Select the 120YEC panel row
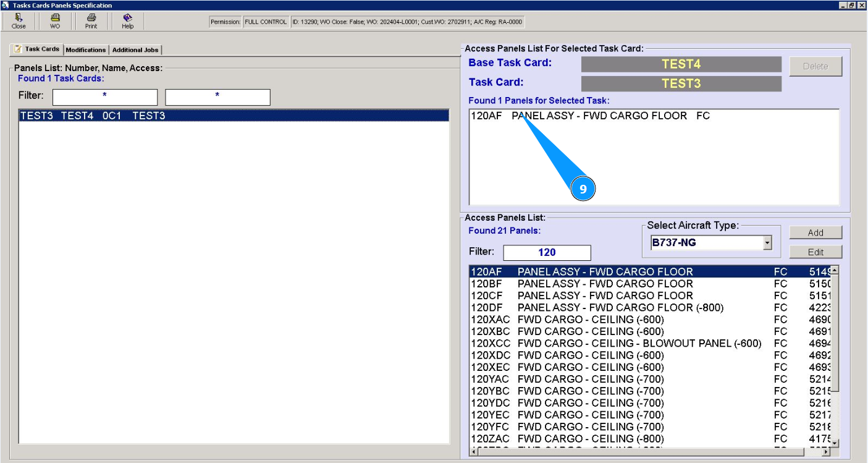868x463 pixels. tap(650, 415)
